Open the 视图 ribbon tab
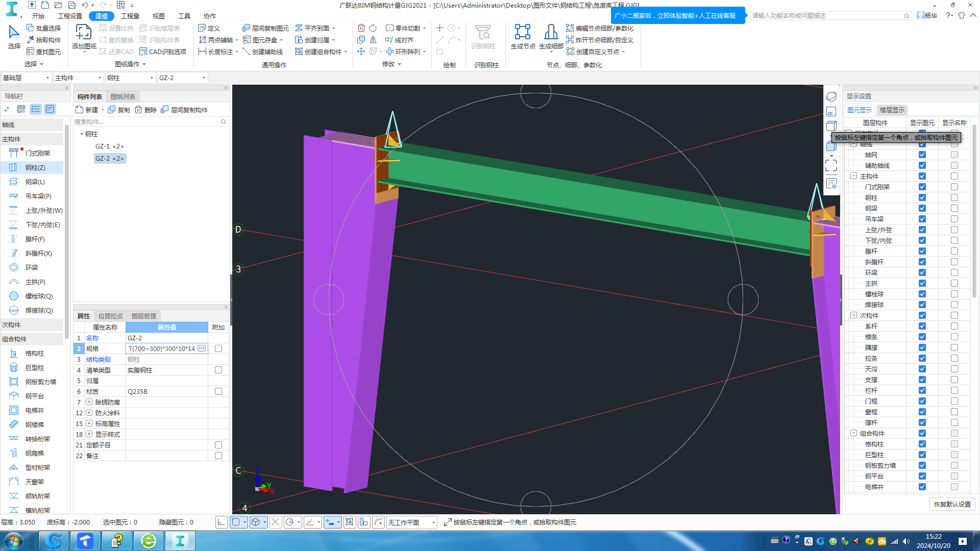Image resolution: width=980 pixels, height=551 pixels. coord(159,16)
